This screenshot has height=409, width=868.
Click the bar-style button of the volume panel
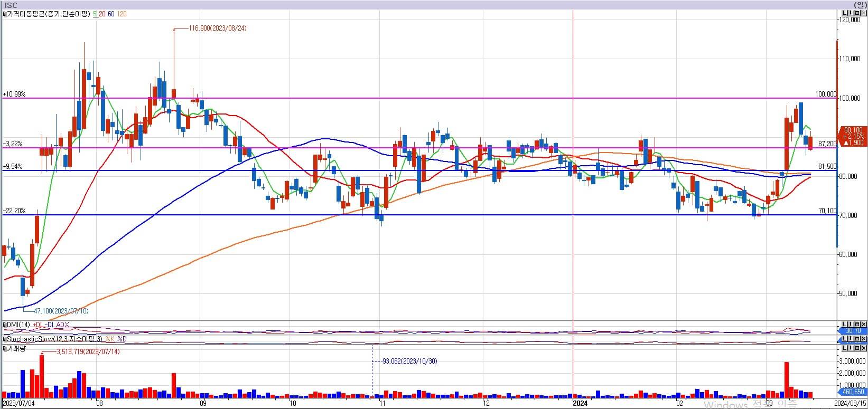tap(851, 348)
